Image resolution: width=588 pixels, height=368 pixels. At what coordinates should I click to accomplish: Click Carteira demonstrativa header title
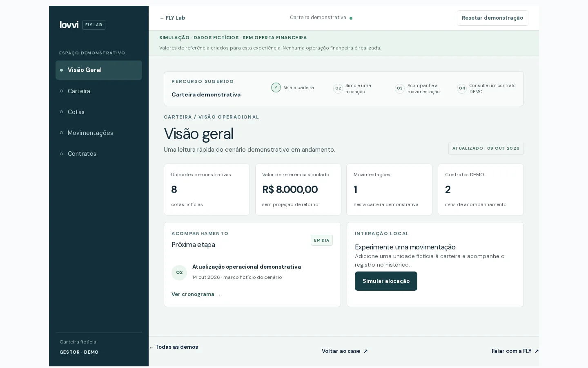point(318,18)
